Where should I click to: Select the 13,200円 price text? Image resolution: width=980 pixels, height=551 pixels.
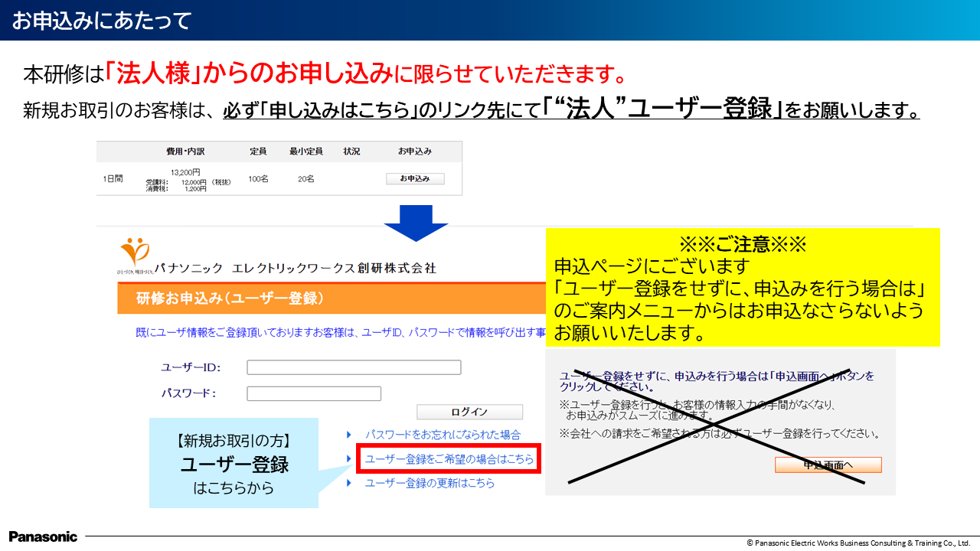pos(185,172)
